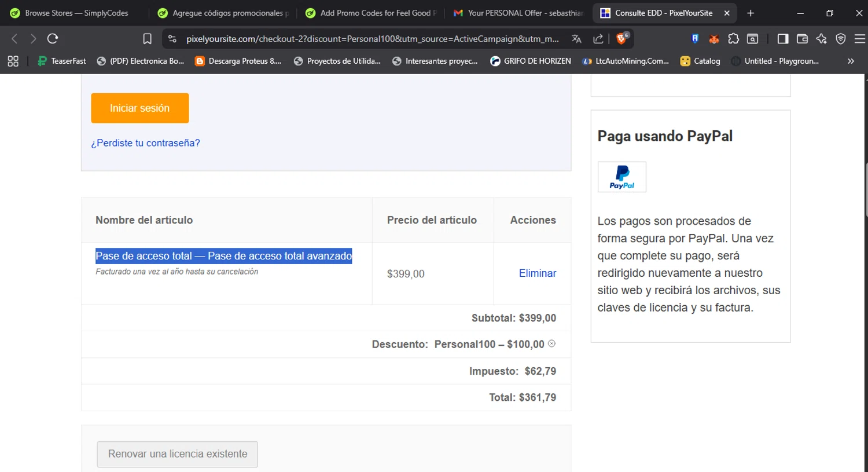Open the Brave VPN shield icon
This screenshot has width=868, height=472.
(841, 39)
